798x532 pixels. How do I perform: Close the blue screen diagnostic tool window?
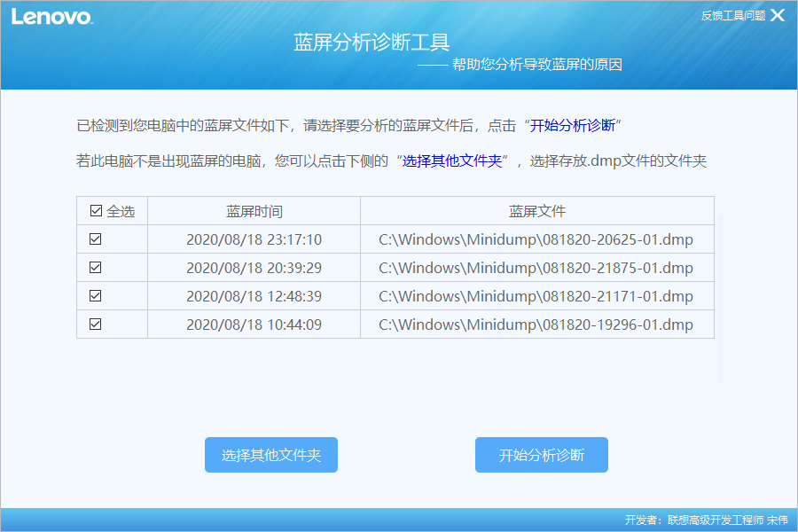(x=778, y=15)
